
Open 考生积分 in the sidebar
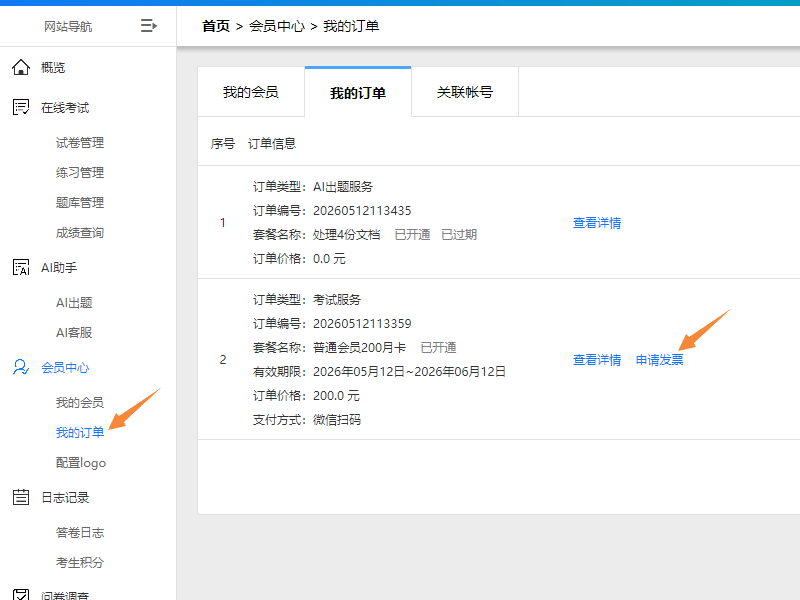(x=80, y=563)
